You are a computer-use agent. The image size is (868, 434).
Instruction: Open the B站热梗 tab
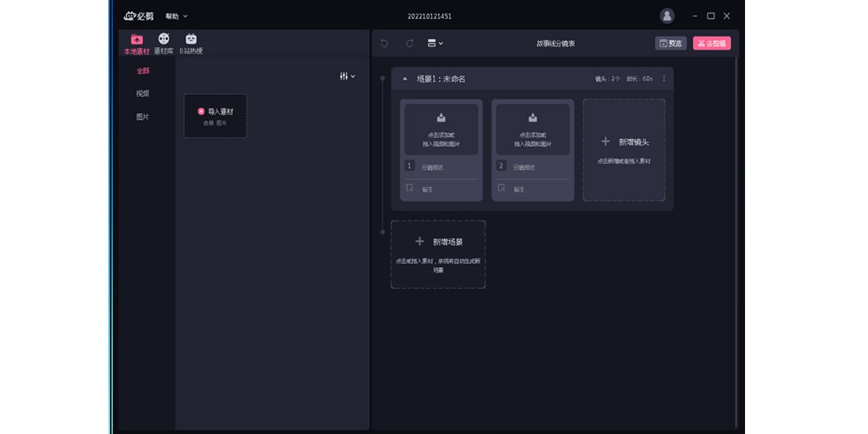tap(191, 44)
